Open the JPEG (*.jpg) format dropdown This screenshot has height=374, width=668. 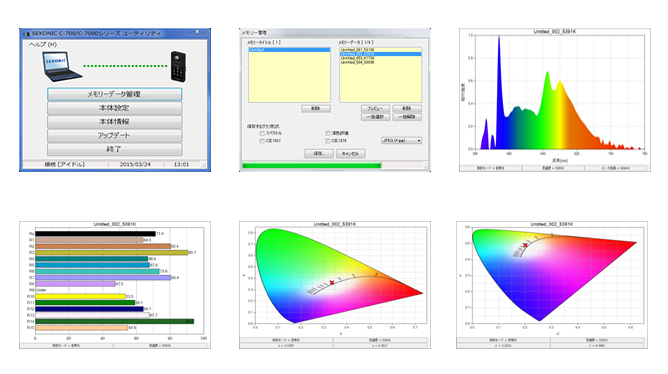pos(401,140)
